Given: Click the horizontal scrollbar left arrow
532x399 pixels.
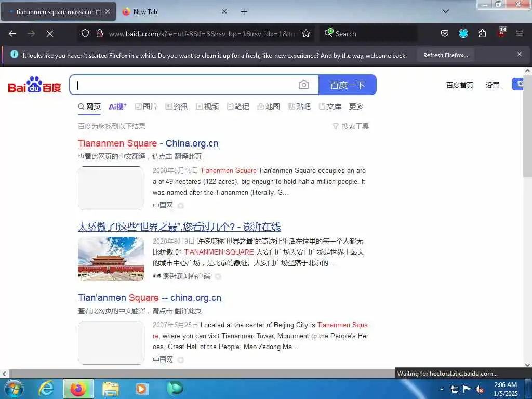Looking at the screenshot, I should [x=4, y=374].
